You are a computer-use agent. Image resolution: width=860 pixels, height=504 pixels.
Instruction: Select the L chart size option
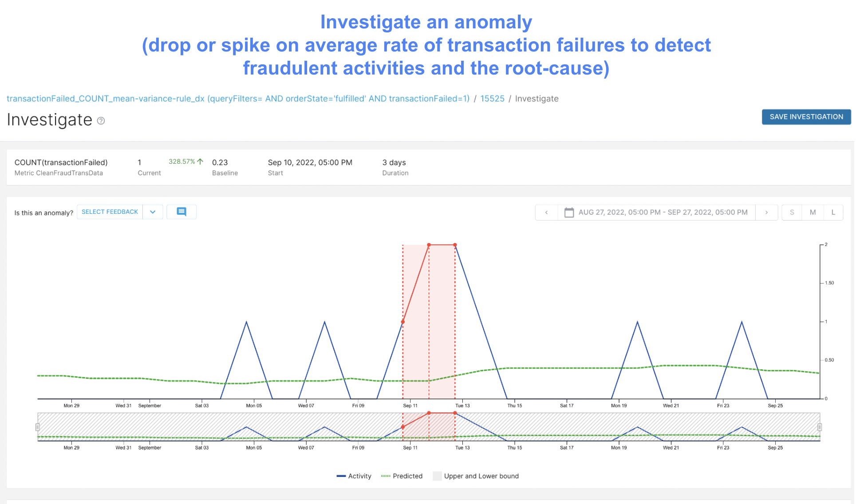[x=833, y=213]
